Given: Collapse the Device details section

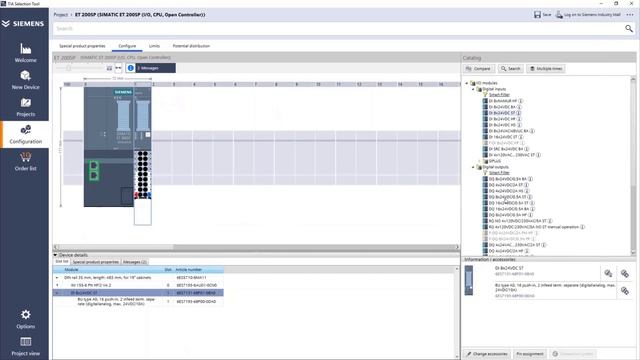Looking at the screenshot, I should pos(56,255).
